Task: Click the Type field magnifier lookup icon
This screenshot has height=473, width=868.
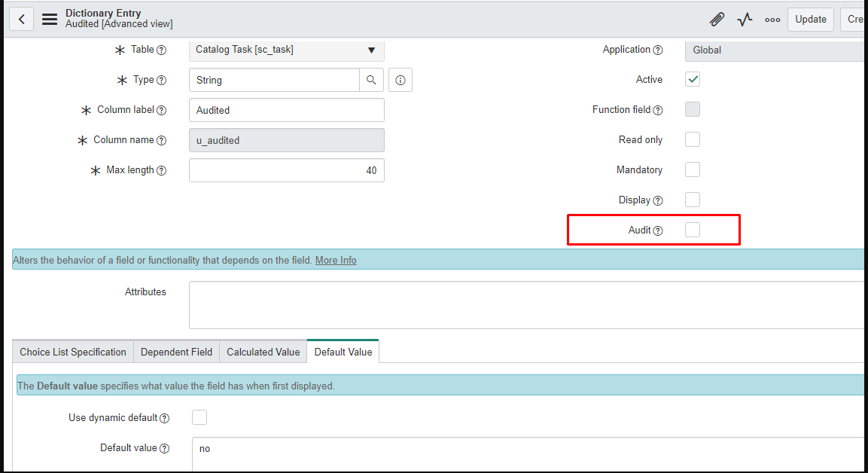Action: pyautogui.click(x=371, y=80)
